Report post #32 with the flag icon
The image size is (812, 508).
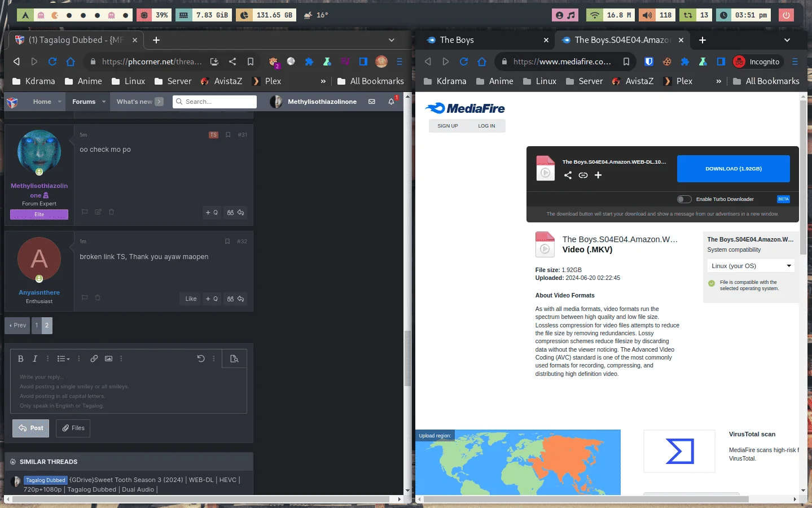tap(85, 298)
